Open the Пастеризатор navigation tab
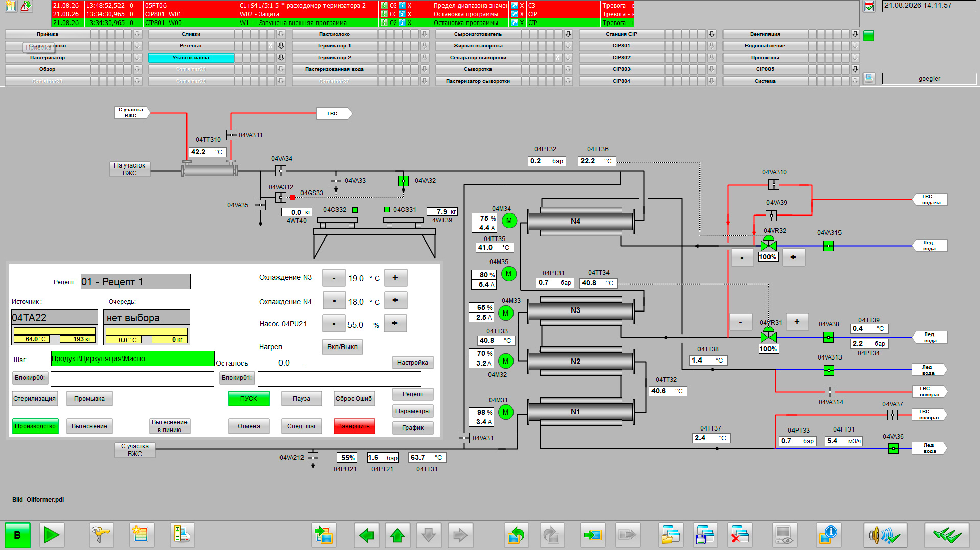This screenshot has height=550, width=980. [48, 58]
